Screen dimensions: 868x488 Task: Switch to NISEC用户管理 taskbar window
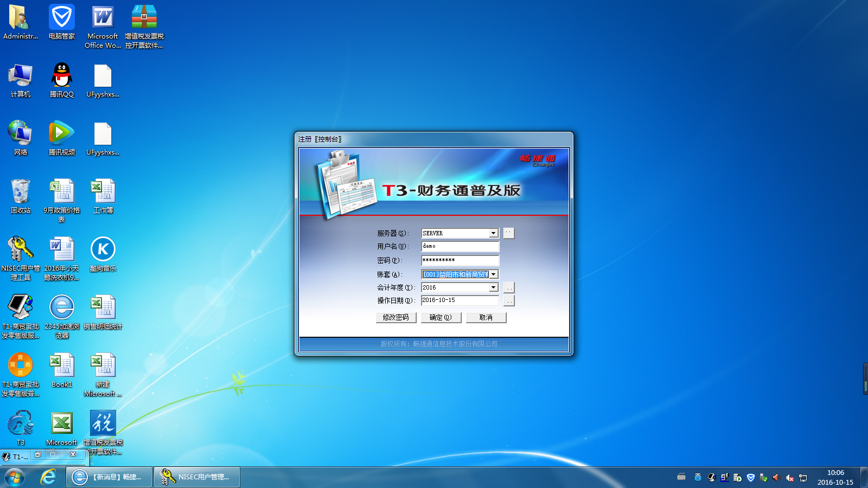click(x=197, y=477)
